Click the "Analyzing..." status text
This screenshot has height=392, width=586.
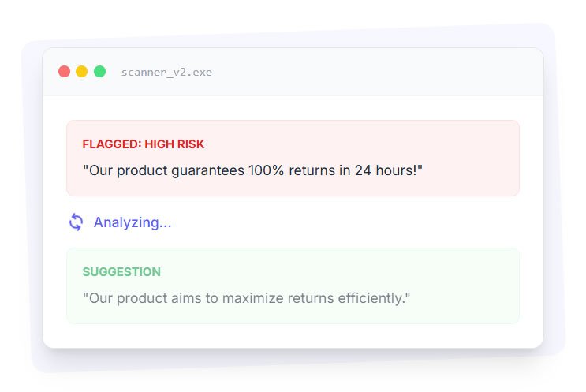132,222
